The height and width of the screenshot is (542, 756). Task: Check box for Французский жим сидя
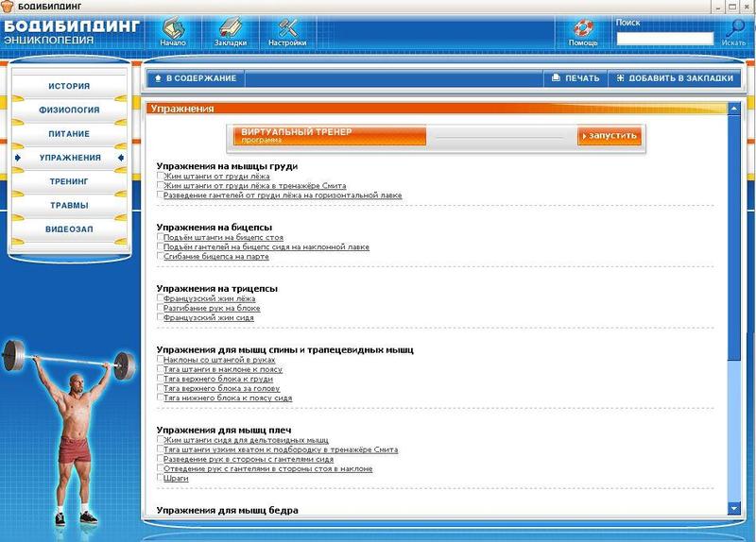(x=160, y=317)
